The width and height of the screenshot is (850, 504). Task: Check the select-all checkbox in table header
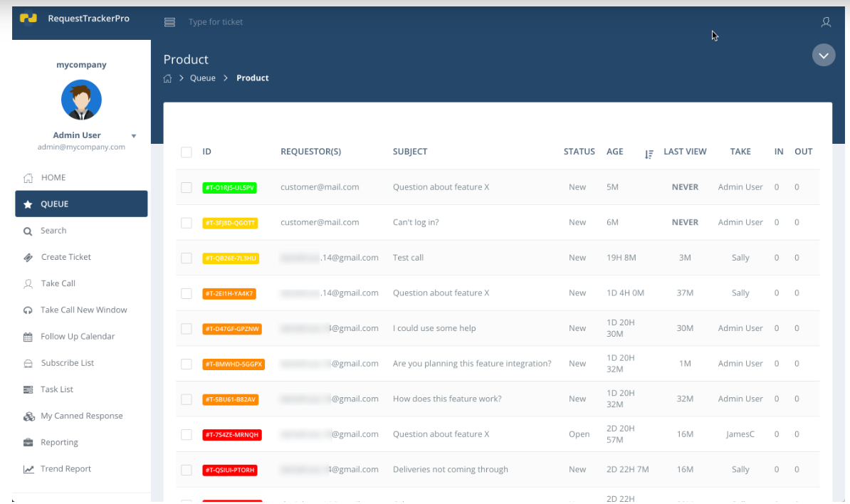(x=186, y=152)
